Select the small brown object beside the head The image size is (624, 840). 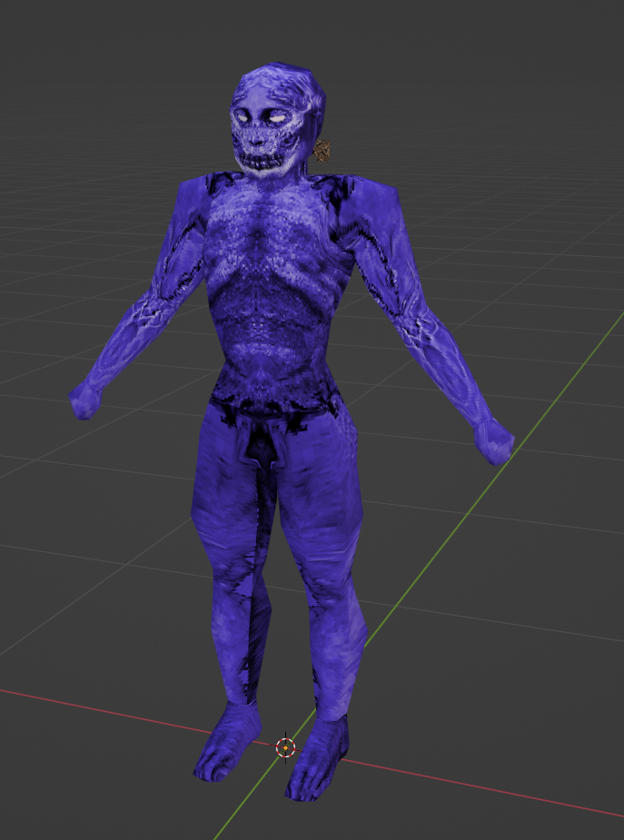point(323,151)
